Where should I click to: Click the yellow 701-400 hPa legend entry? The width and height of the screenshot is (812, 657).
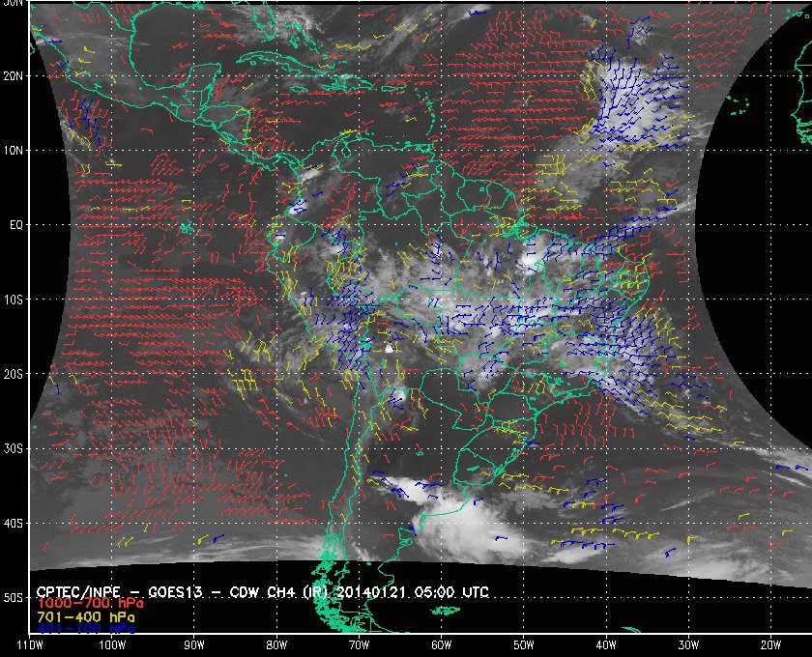86,617
